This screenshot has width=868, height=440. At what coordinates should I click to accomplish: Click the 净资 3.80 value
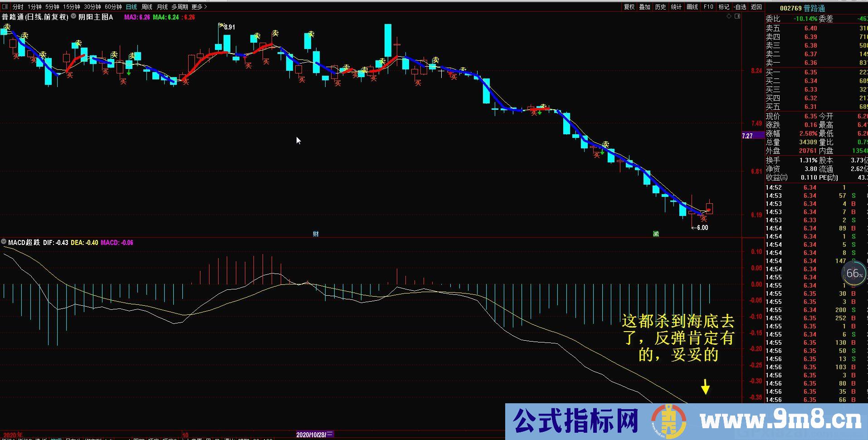[810, 169]
